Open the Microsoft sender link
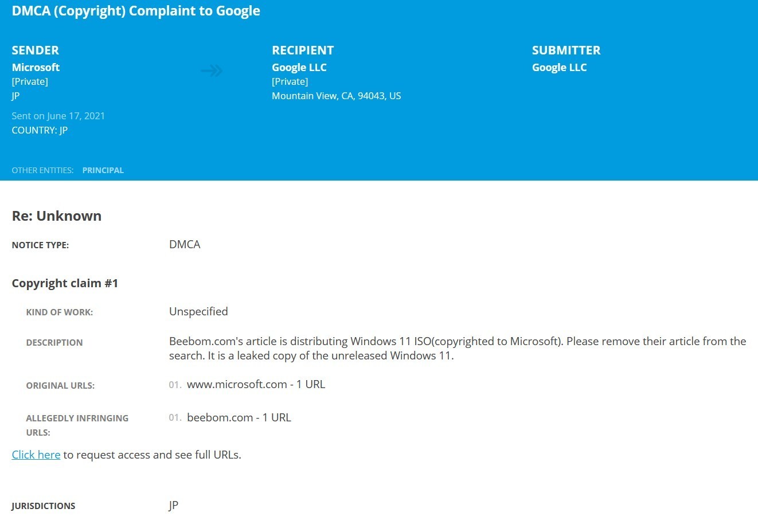This screenshot has height=532, width=758. [36, 68]
